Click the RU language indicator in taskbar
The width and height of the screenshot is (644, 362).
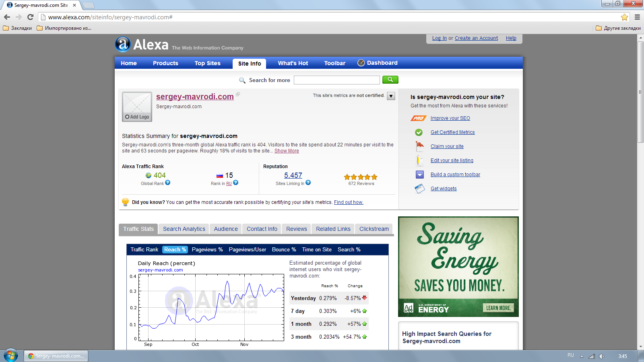point(571,355)
